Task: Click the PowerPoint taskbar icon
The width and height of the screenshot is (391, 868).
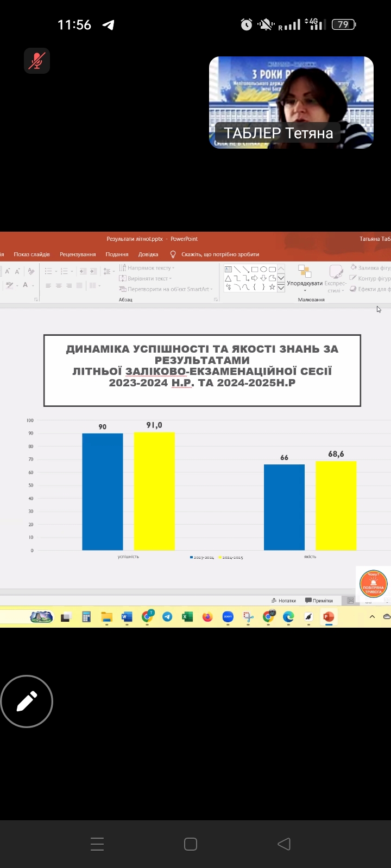Action: 328,617
